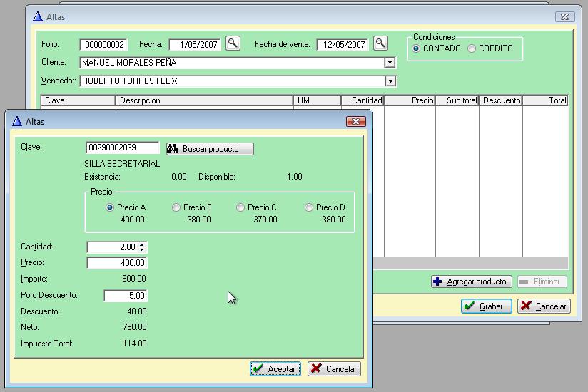Close the back Altas sale window
588x392 pixels.
(564, 16)
